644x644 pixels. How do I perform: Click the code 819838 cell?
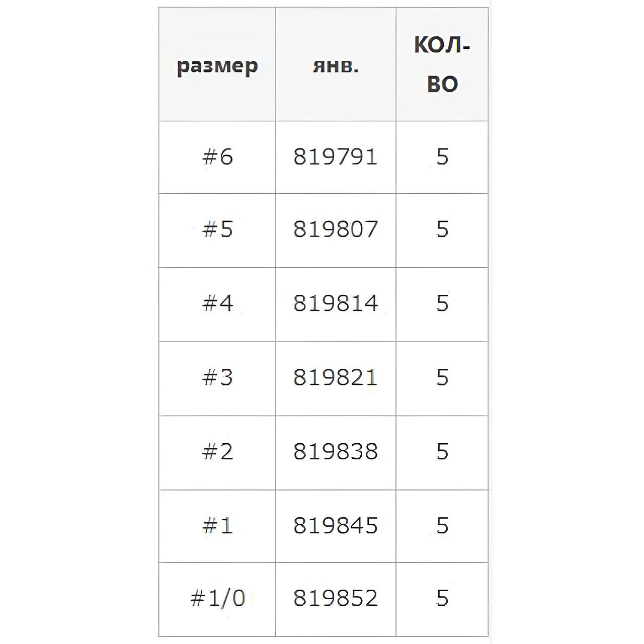[336, 452]
